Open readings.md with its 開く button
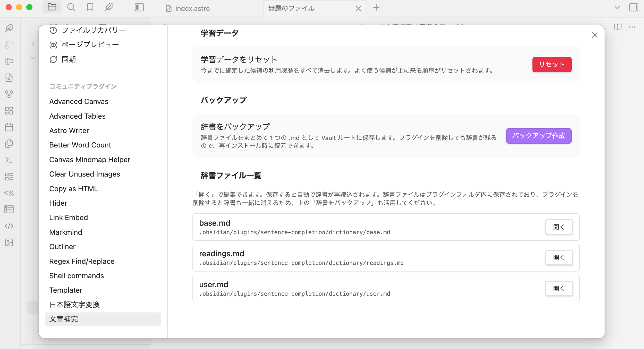The width and height of the screenshot is (644, 349). coord(559,257)
